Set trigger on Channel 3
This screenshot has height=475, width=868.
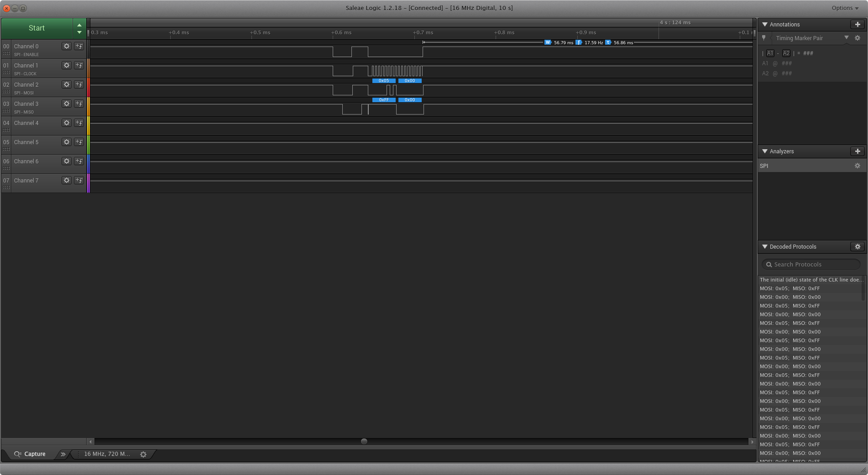click(x=79, y=104)
